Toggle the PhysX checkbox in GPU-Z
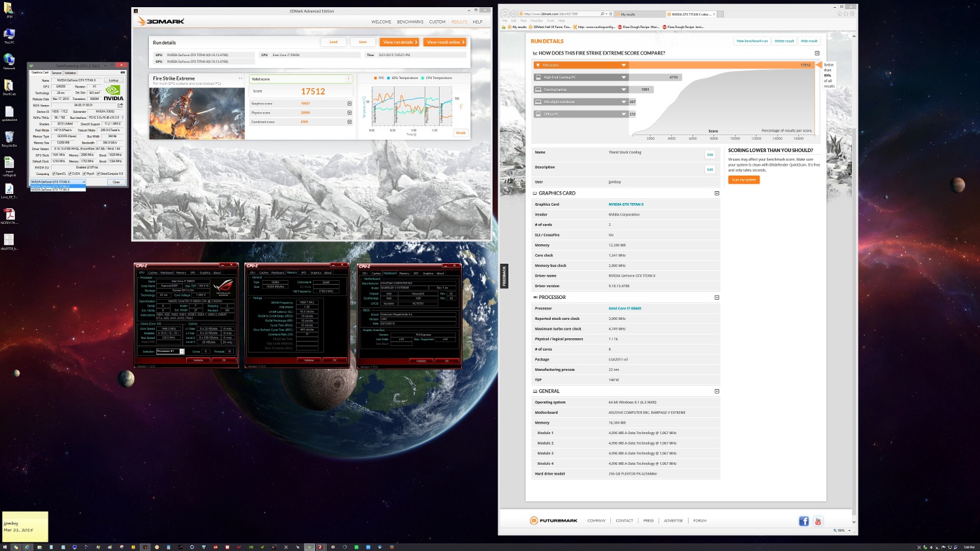Viewport: 980px width, 551px height. pos(84,174)
